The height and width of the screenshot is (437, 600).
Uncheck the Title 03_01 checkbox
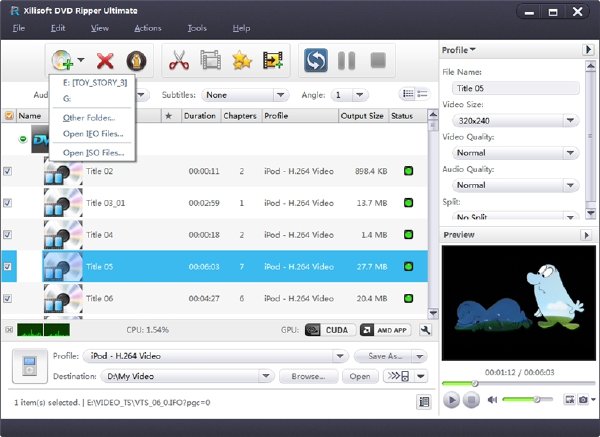pos(7,203)
